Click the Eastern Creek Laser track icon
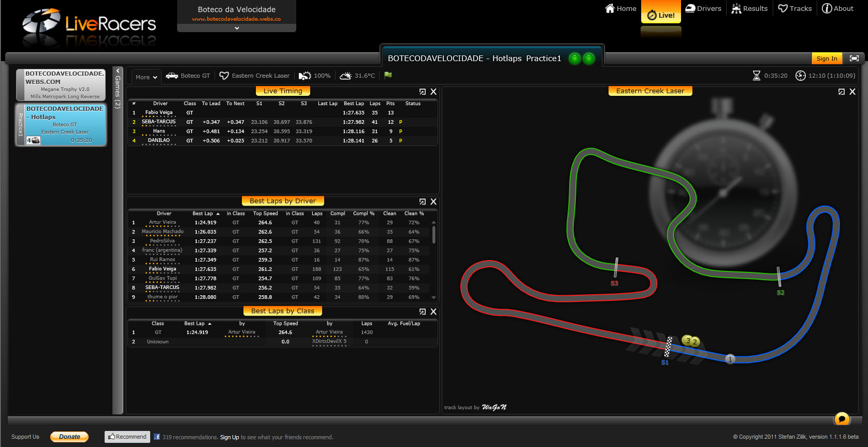 click(224, 76)
